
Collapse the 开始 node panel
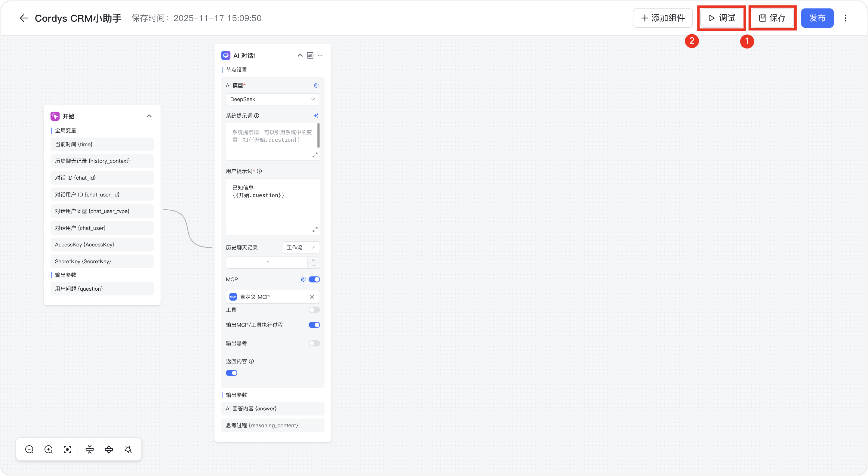pos(149,116)
